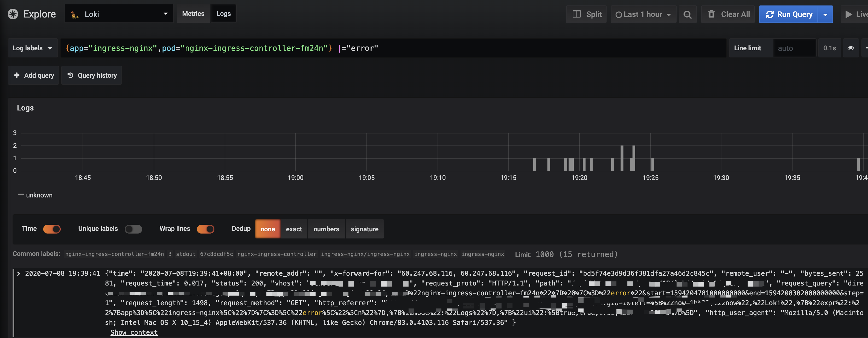Screen dimensions: 868x338
Task: Open Query history
Action: pos(92,75)
